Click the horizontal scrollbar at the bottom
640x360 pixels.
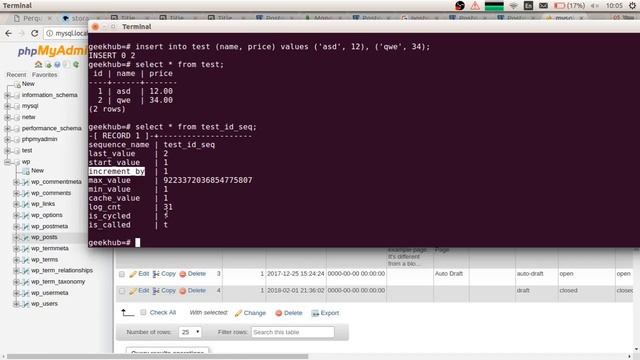pyautogui.click(x=158, y=356)
